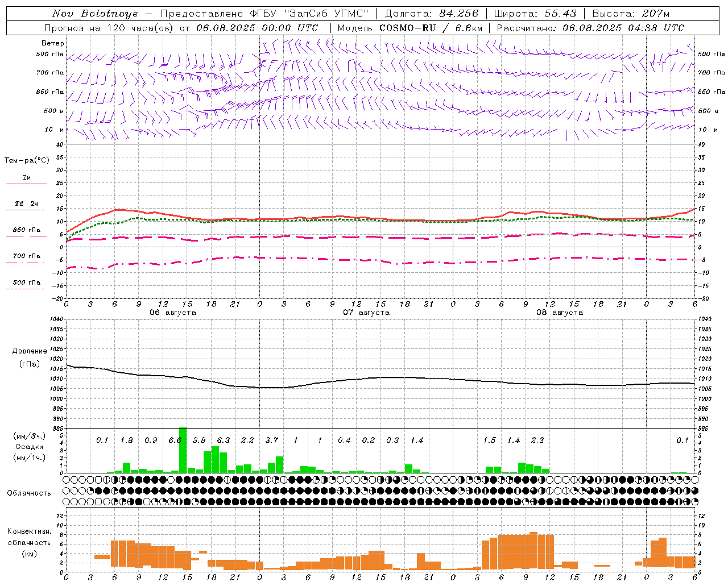Select the latitude value 55.43

coord(560,14)
